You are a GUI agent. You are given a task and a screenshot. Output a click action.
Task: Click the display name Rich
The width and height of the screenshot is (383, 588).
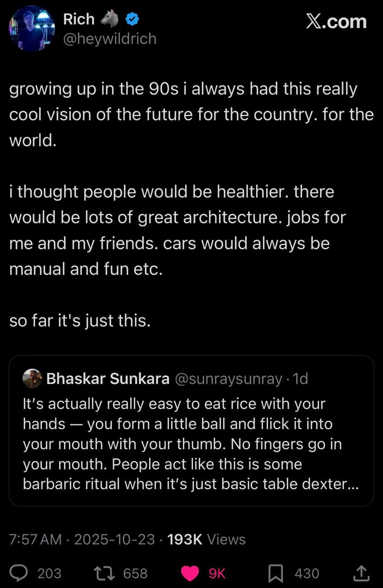(79, 19)
